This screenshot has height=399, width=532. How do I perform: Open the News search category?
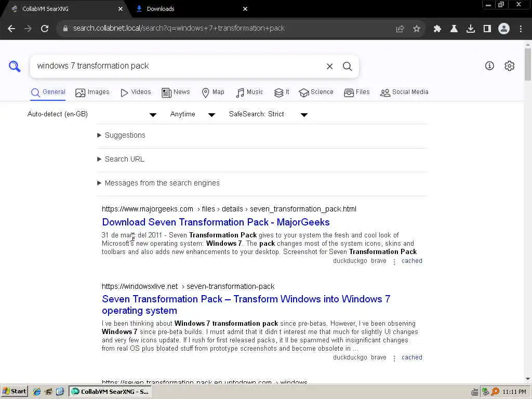(x=176, y=92)
